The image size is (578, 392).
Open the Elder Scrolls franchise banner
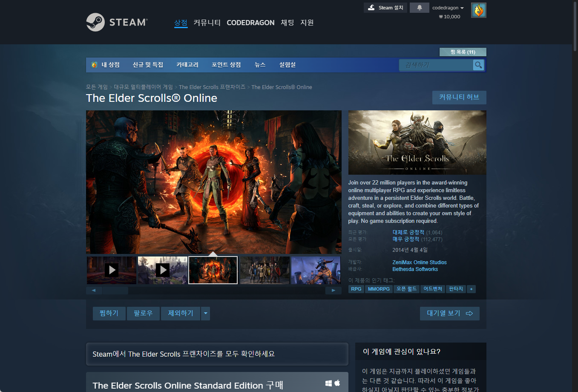(x=217, y=354)
